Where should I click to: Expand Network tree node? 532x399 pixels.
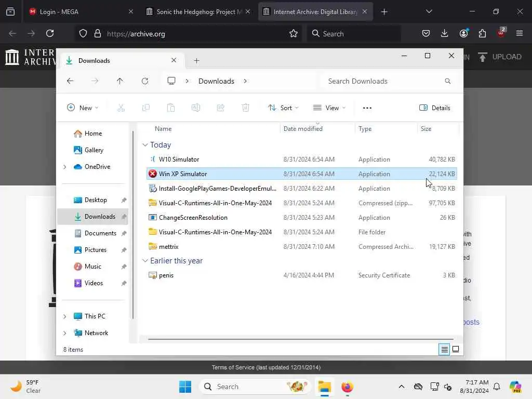coord(65,333)
